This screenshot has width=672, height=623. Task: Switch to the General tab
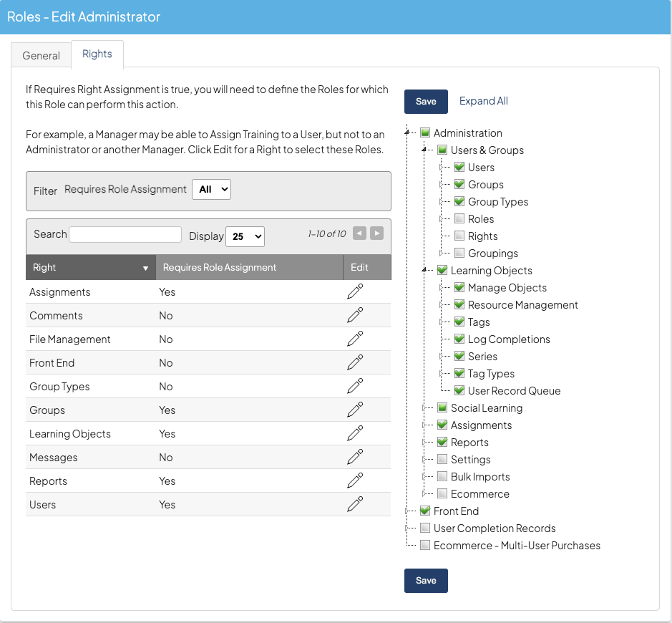point(41,55)
